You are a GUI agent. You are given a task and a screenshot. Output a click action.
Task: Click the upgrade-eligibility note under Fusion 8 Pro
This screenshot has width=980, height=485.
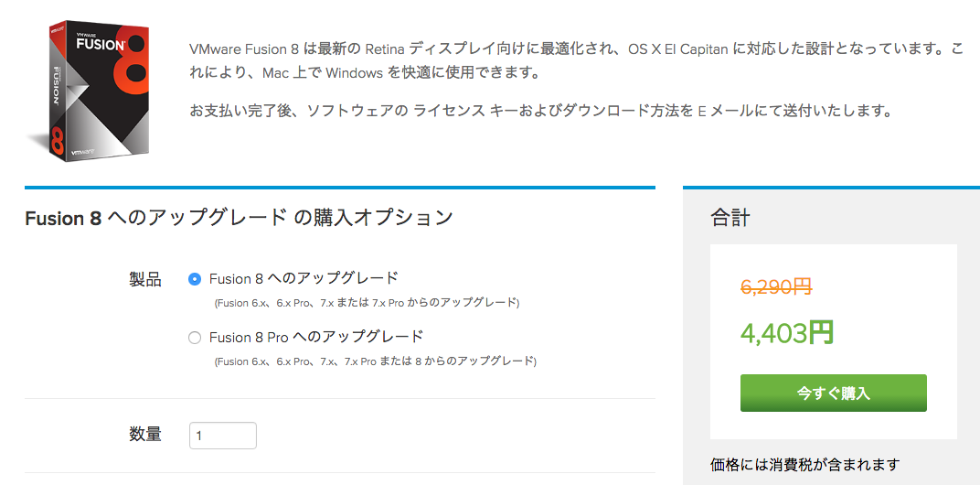coord(375,361)
